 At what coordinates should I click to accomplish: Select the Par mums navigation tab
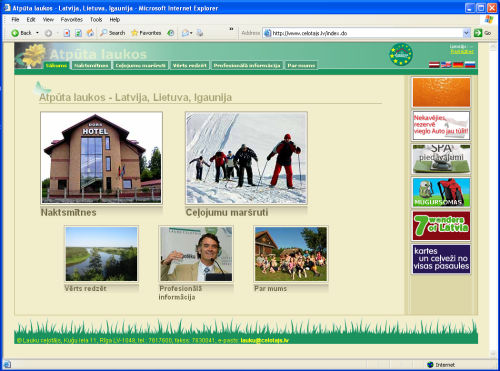point(301,65)
